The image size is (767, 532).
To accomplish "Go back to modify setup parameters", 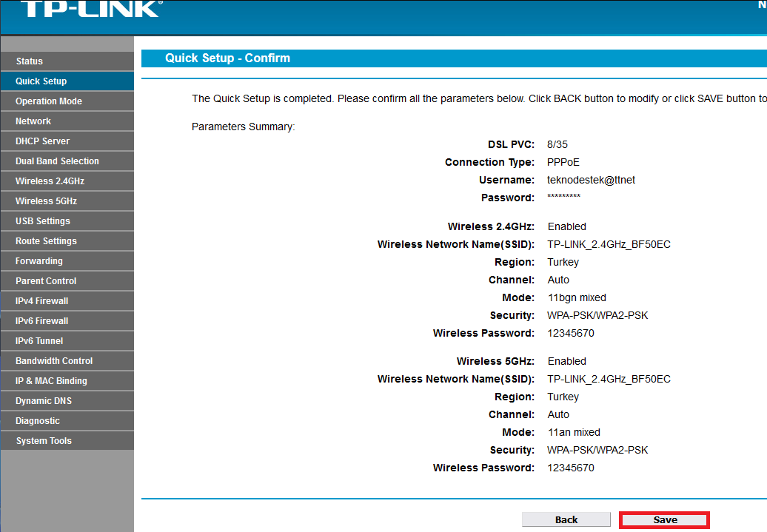I will (x=566, y=519).
